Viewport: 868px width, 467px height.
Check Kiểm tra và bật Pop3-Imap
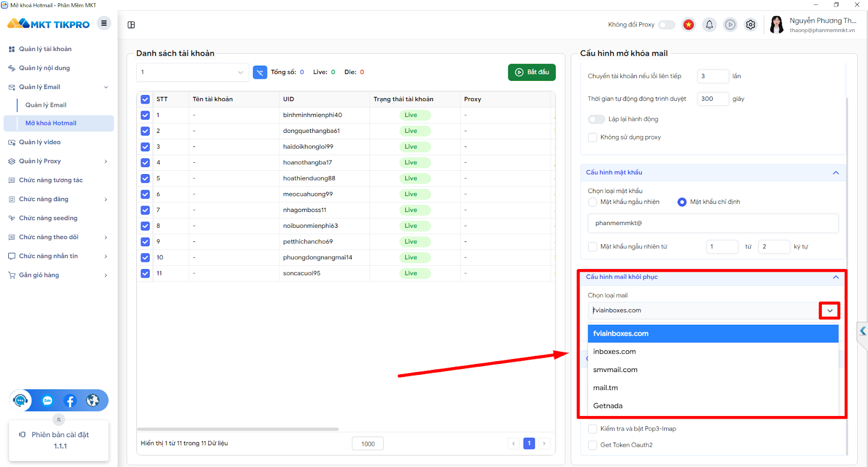click(592, 429)
